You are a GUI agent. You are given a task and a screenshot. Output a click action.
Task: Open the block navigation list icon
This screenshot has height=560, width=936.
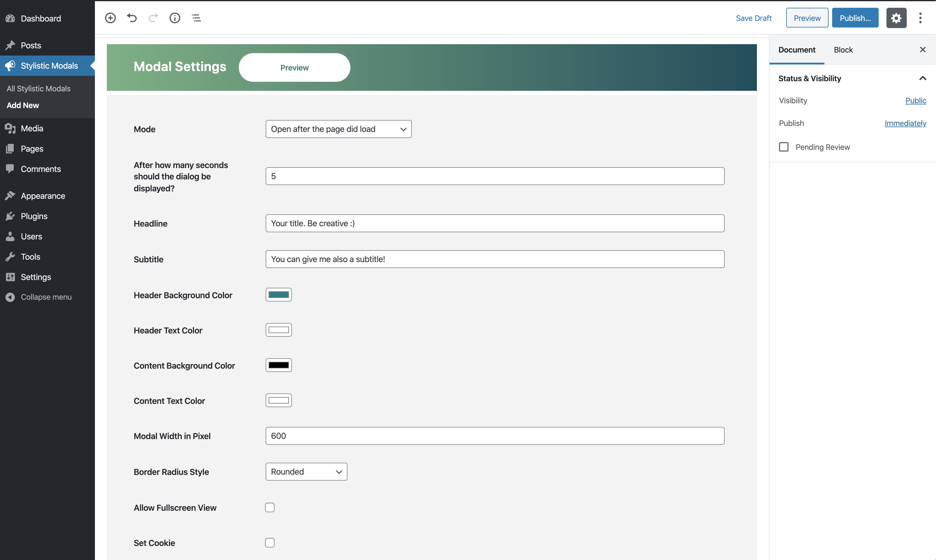(x=196, y=18)
